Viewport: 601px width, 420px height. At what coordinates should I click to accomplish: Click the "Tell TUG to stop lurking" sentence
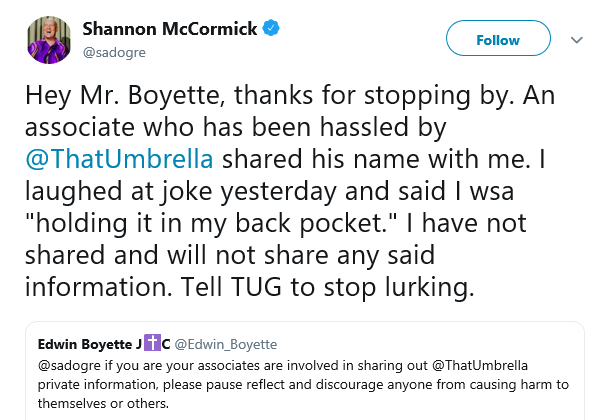click(328, 287)
